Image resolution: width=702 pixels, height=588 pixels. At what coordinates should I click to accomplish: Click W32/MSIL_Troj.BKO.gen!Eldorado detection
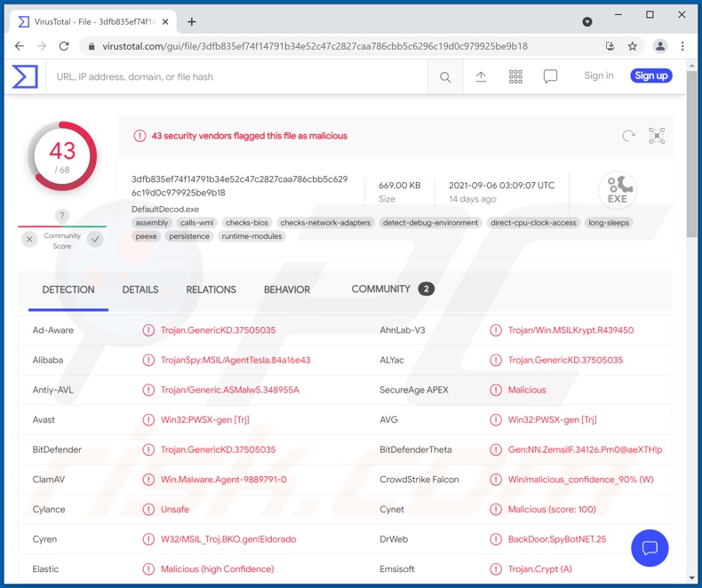click(228, 539)
